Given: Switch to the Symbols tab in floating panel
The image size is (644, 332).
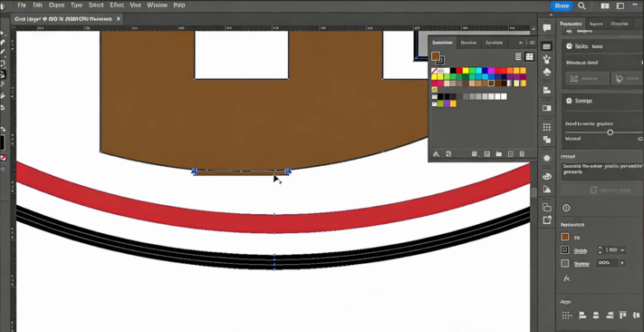Looking at the screenshot, I should pos(494,43).
